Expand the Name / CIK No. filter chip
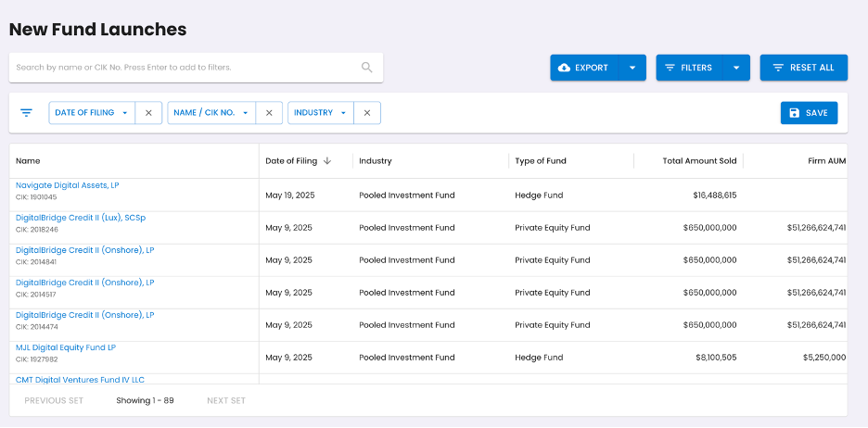 point(211,113)
